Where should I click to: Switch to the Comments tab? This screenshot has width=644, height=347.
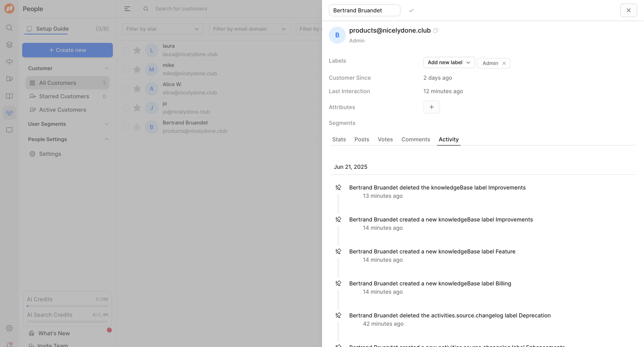tap(416, 139)
